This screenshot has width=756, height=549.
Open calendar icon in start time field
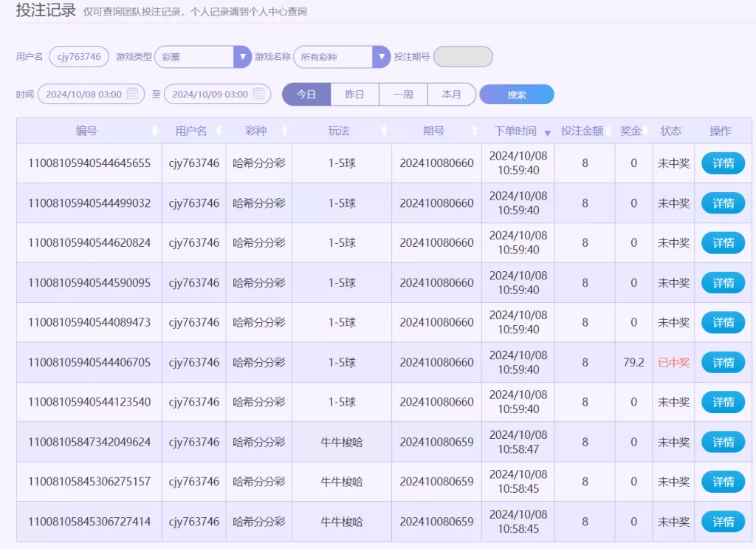tap(132, 94)
